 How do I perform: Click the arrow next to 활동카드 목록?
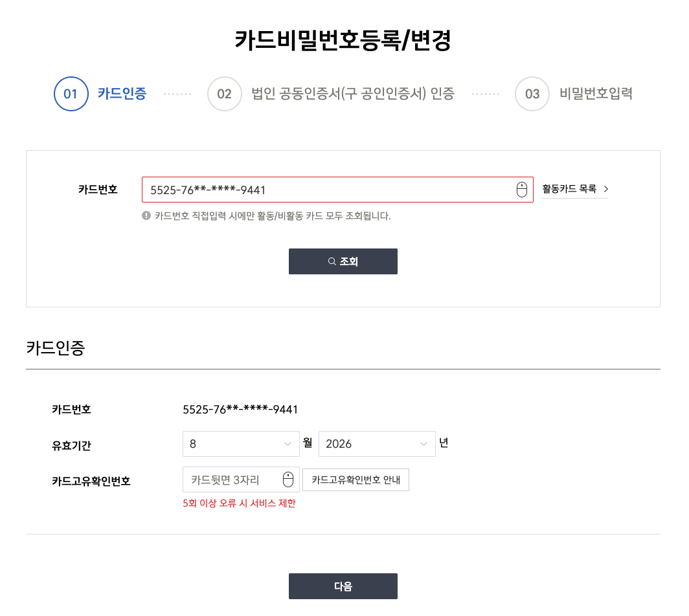[x=606, y=189]
